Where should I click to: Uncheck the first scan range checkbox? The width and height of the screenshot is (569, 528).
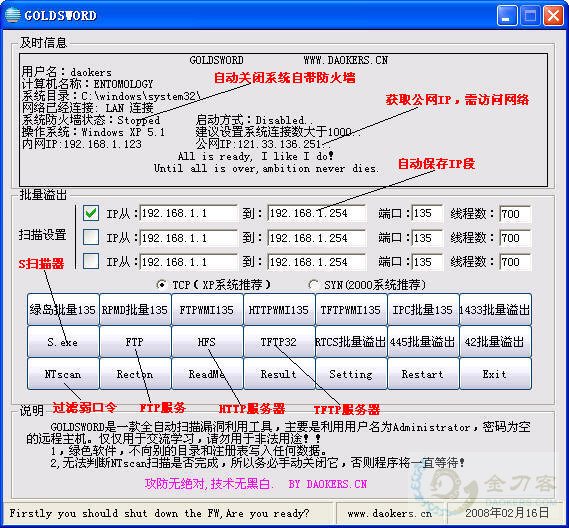pos(91,213)
